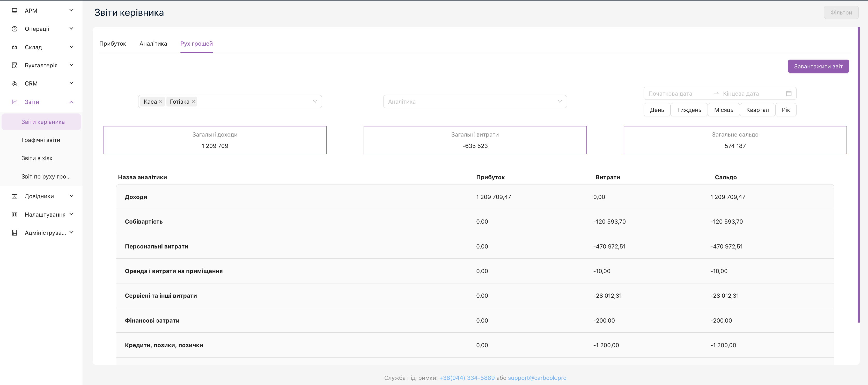Viewport: 868px width, 385px height.
Task: Click the Сальдо value in Персональні витрати row
Action: coord(726,247)
